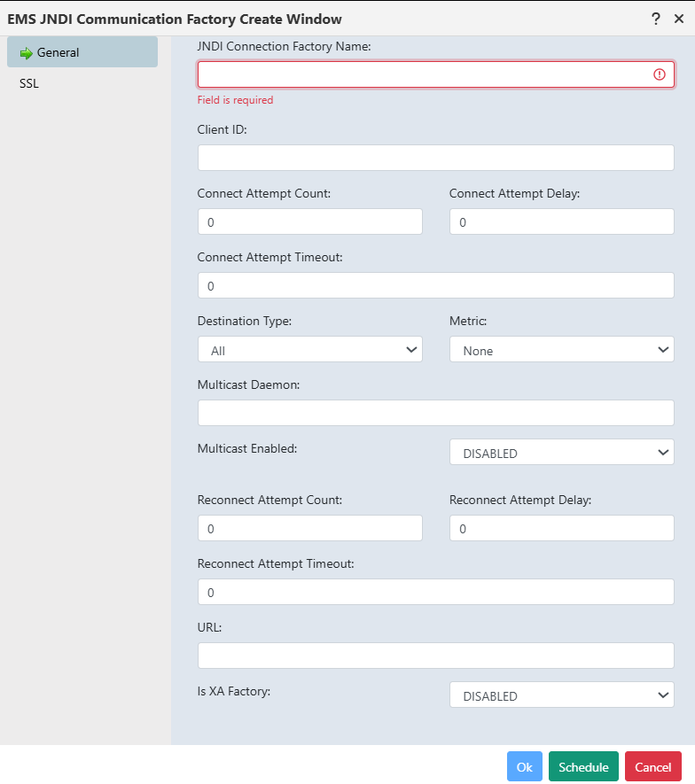Select the Connect Attempt Count field
Image resolution: width=695 pixels, height=784 pixels.
310,221
